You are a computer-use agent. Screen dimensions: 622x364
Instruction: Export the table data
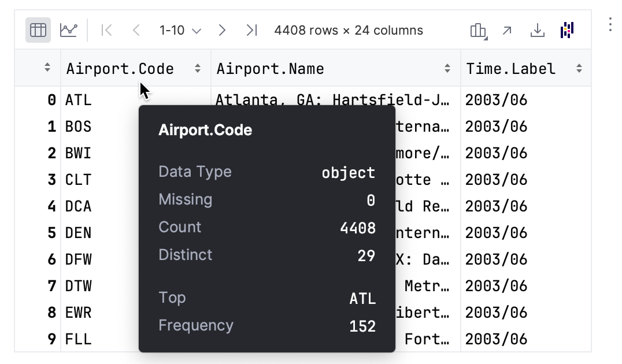[537, 30]
